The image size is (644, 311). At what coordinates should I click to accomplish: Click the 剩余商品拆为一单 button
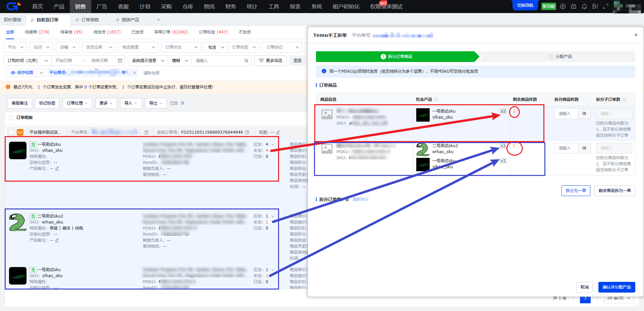pyautogui.click(x=615, y=191)
